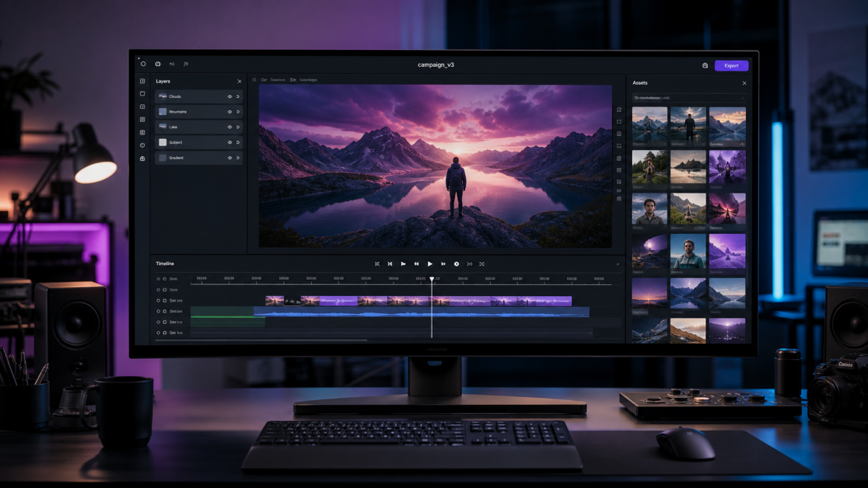
Task: Select the portrait of man in grey shirt
Action: tap(649, 208)
